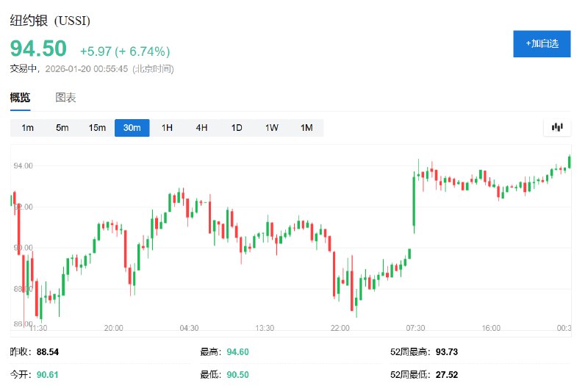Viewport: 588px width, 386px height.
Task: Click the 04:30 time axis label
Action: tap(189, 328)
